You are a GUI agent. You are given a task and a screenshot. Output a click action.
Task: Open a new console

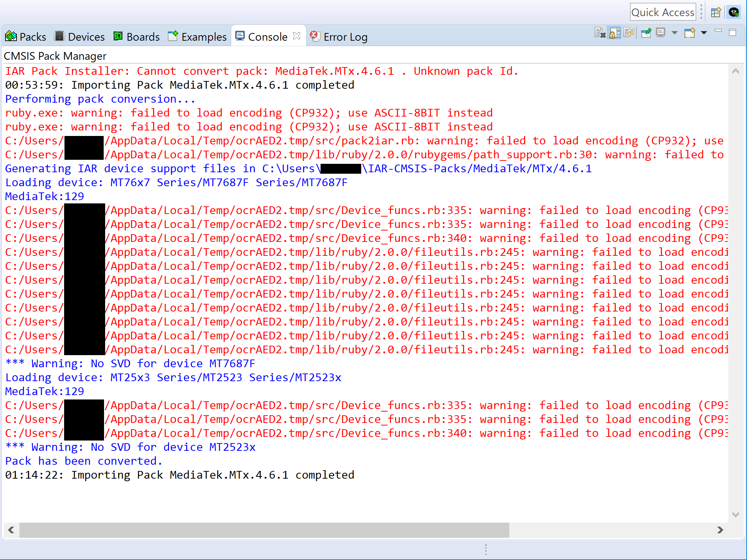689,33
